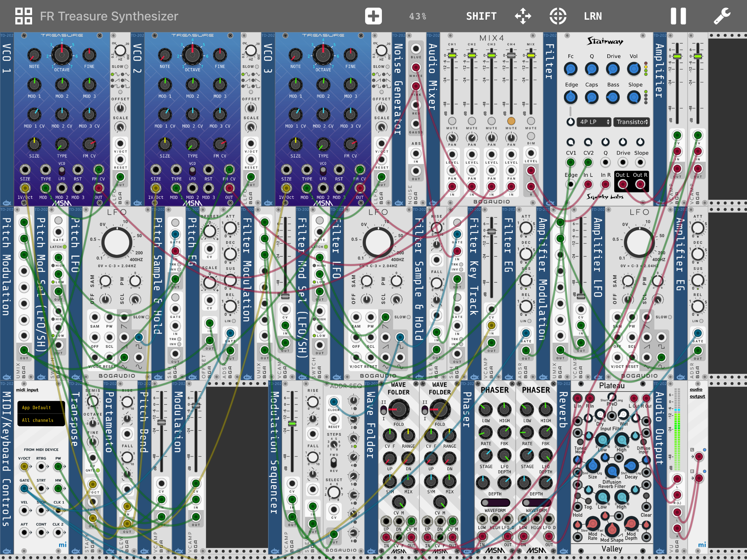
Task: Click the VCO 1 OCTAVE knob
Action: click(62, 54)
